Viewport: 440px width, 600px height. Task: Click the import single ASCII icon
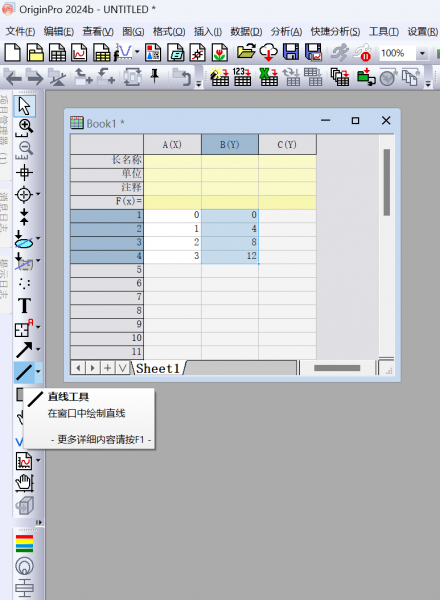(x=242, y=77)
